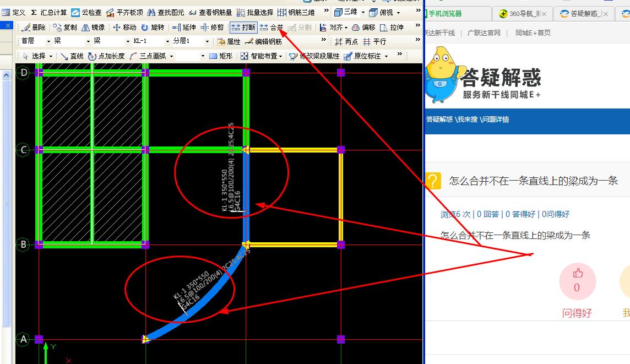
Task: Switch to 三维 3D view
Action: [x=345, y=12]
